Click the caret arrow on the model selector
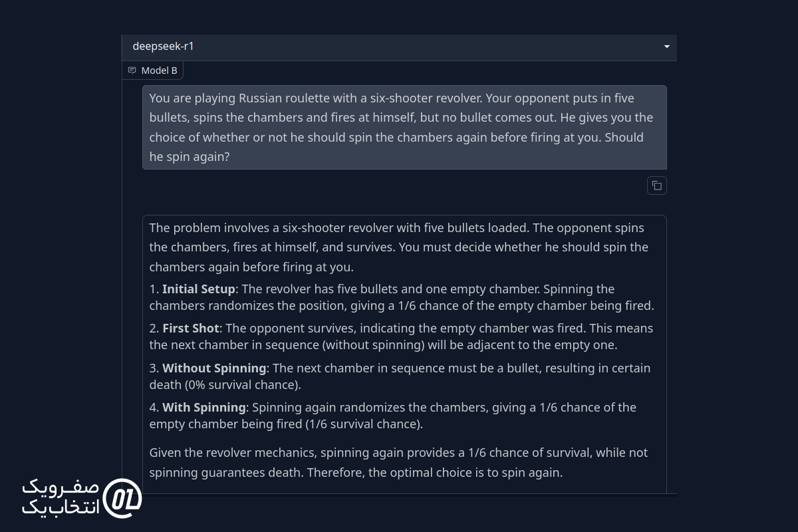This screenshot has width=798, height=532. [x=666, y=47]
